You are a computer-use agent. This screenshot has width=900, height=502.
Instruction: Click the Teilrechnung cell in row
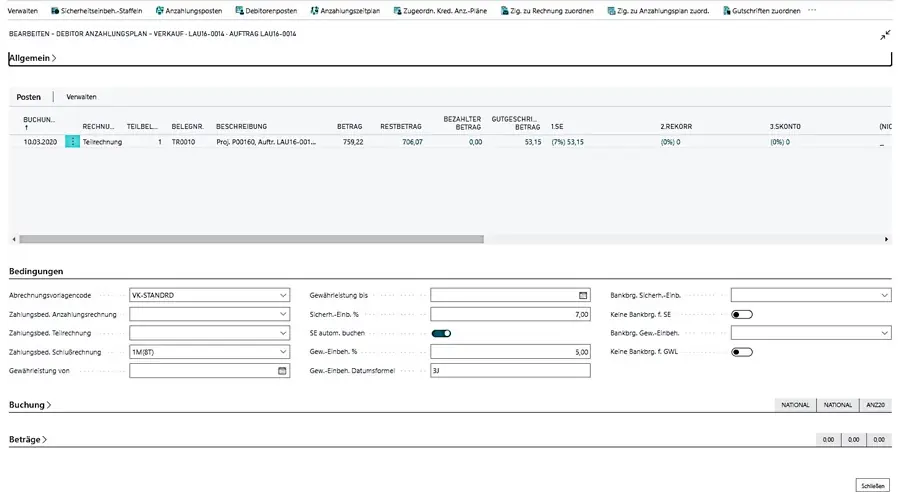tap(102, 142)
